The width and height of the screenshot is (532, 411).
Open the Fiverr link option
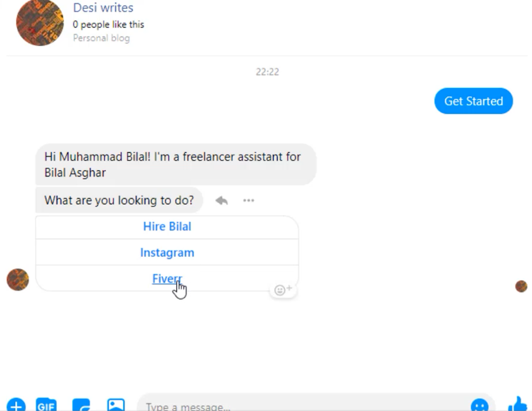(x=167, y=278)
